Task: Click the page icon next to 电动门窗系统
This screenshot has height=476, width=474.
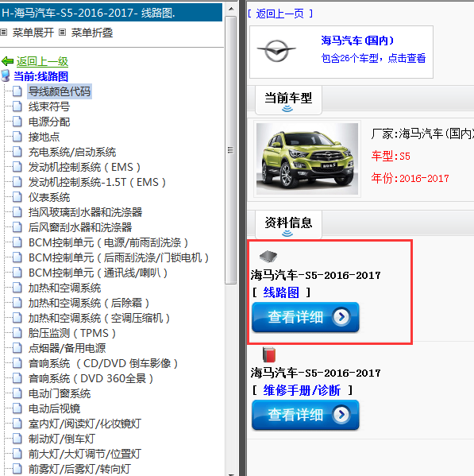Action: [x=17, y=393]
